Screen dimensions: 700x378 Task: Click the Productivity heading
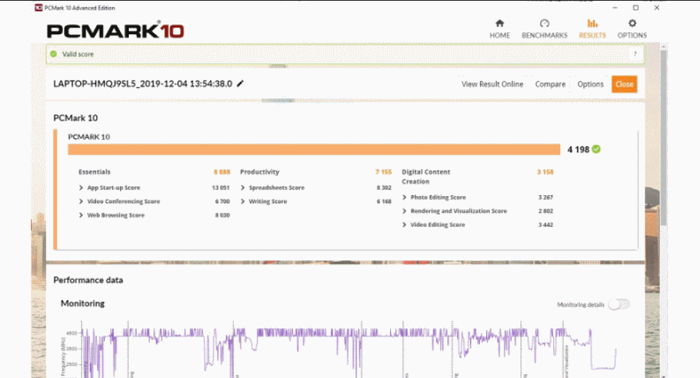259,172
